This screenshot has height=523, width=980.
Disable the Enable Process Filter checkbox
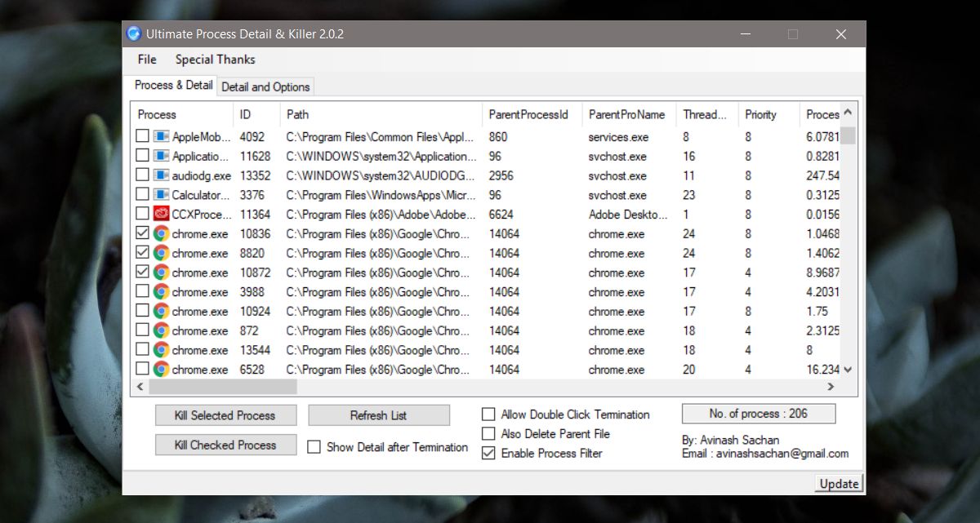pos(488,453)
